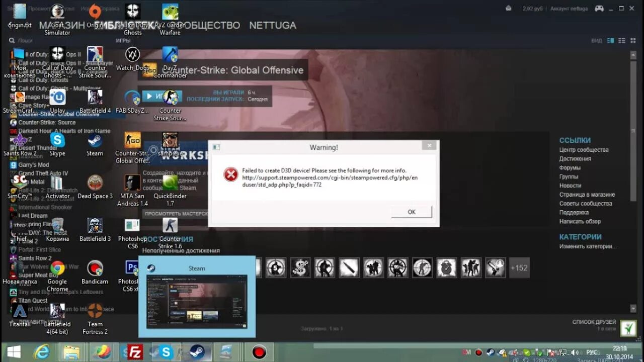Click OK in the Warning dialog
Image resolution: width=644 pixels, height=362 pixels.
click(x=411, y=212)
